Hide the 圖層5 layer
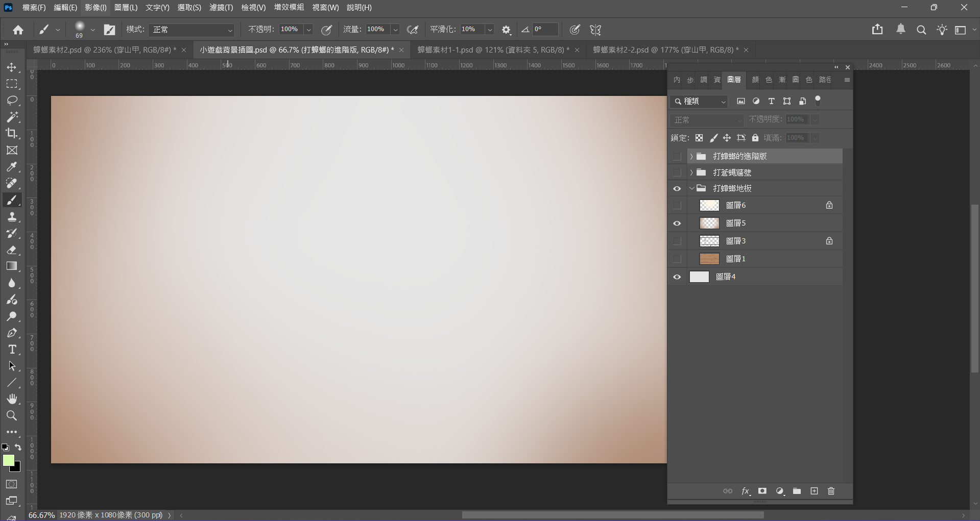The image size is (980, 521). coord(677,224)
